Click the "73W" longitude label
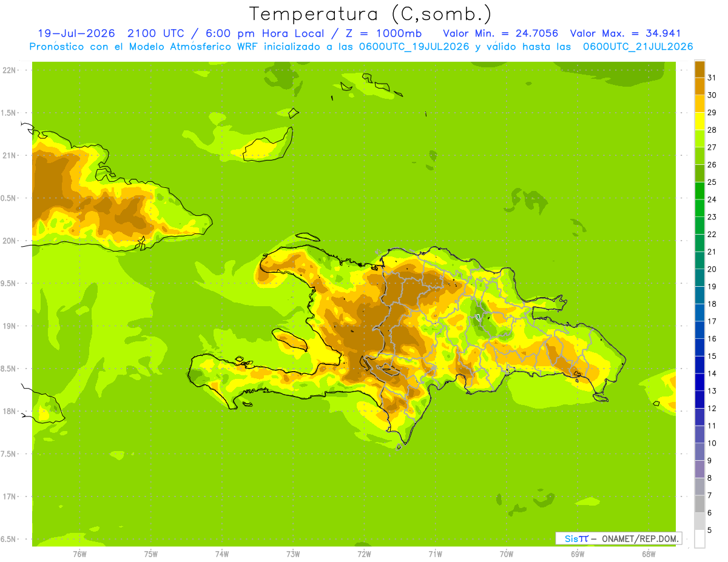 pos(293,554)
